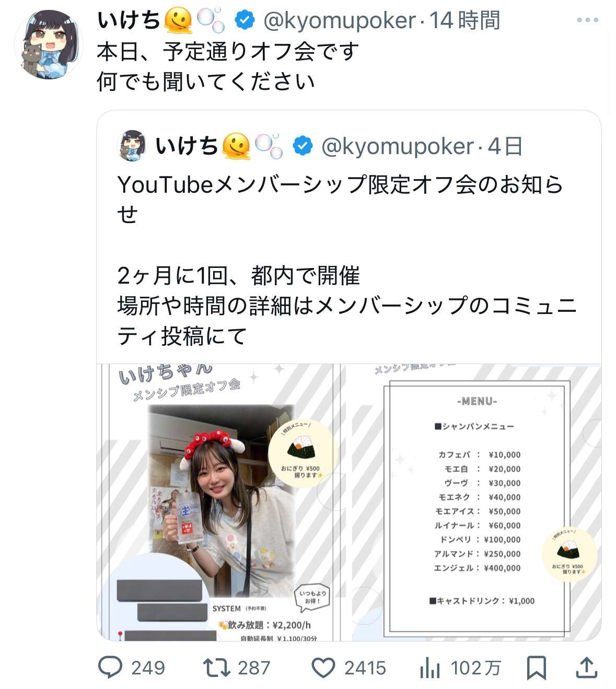Screen dimensions: 616x689
Task: Like the post via the heart icon
Action: 323,668
